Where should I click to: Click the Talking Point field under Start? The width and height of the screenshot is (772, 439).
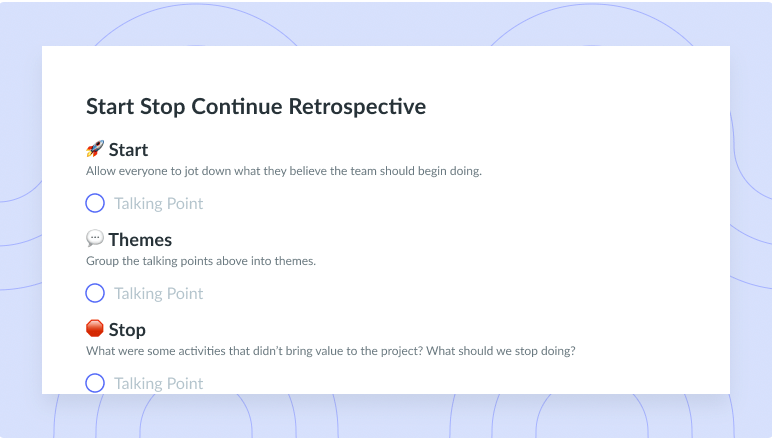[159, 203]
